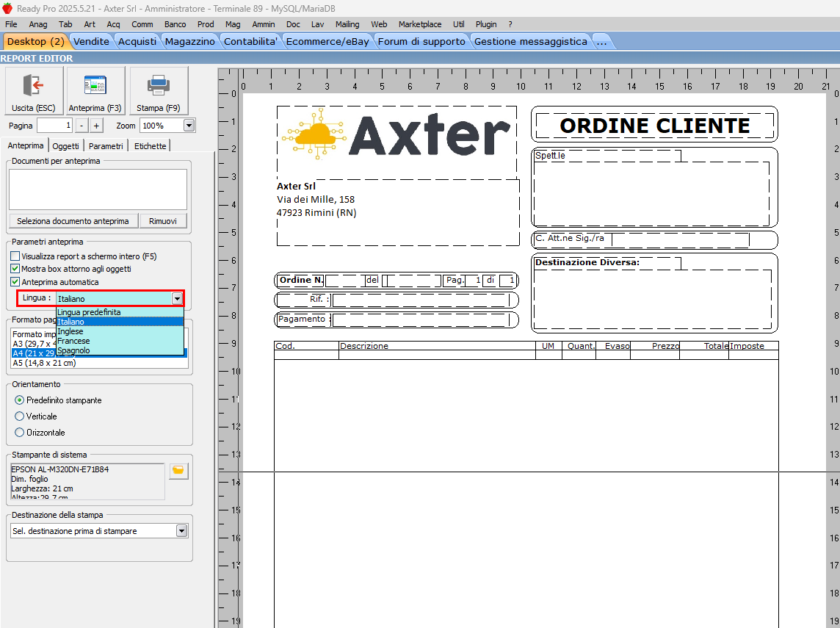
Task: Click the Descrizione column header
Action: click(x=437, y=346)
